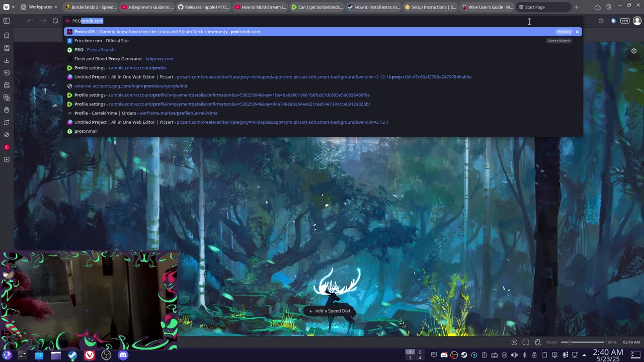Open Vivaldi icon in taskbar
The width and height of the screenshot is (644, 362).
click(x=89, y=355)
